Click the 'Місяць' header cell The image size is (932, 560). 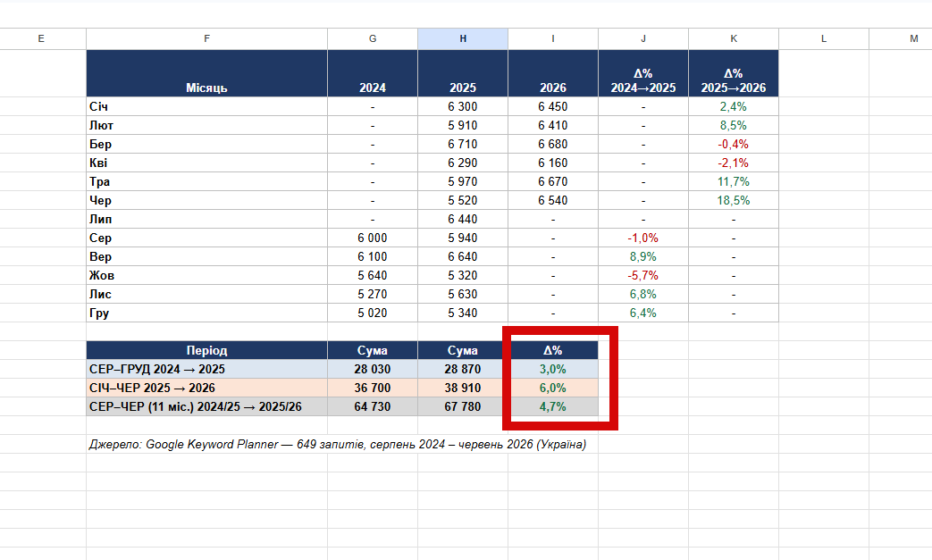(206, 73)
